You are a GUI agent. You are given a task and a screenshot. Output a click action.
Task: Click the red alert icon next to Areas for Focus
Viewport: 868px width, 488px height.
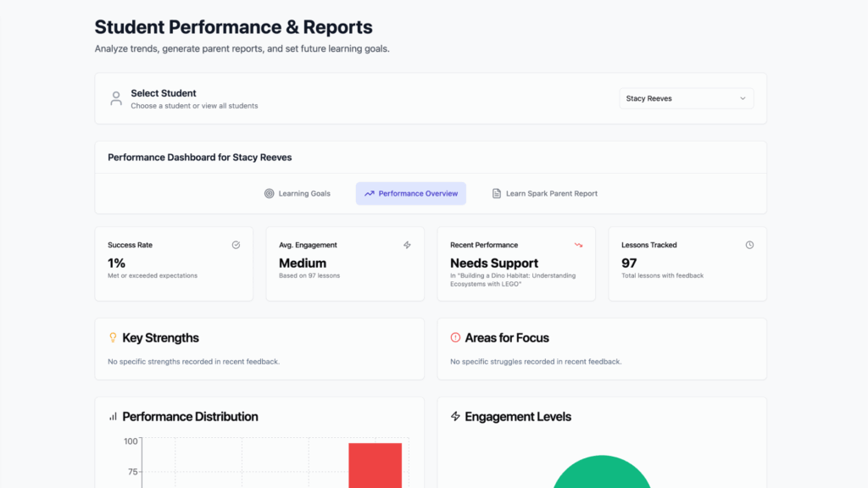pyautogui.click(x=455, y=337)
